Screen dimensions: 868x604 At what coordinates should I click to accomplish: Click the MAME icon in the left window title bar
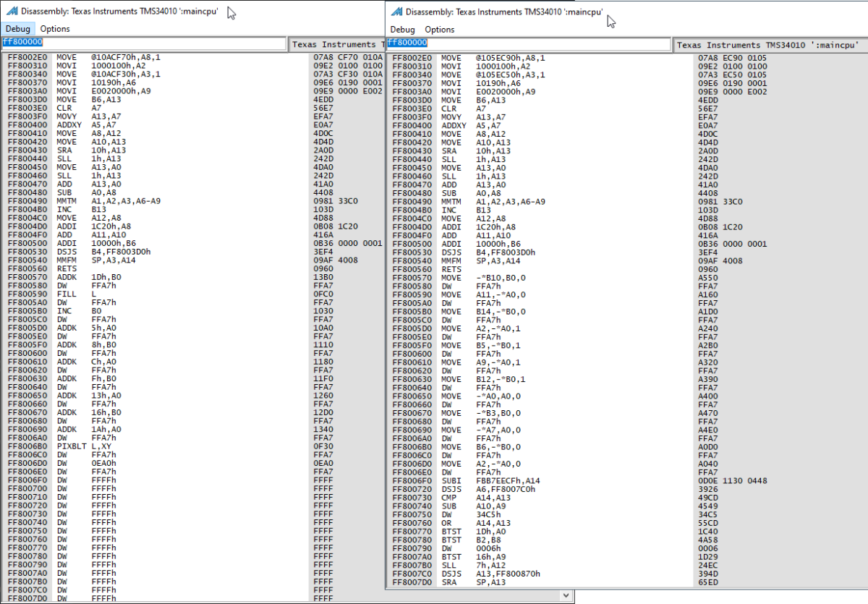12,12
